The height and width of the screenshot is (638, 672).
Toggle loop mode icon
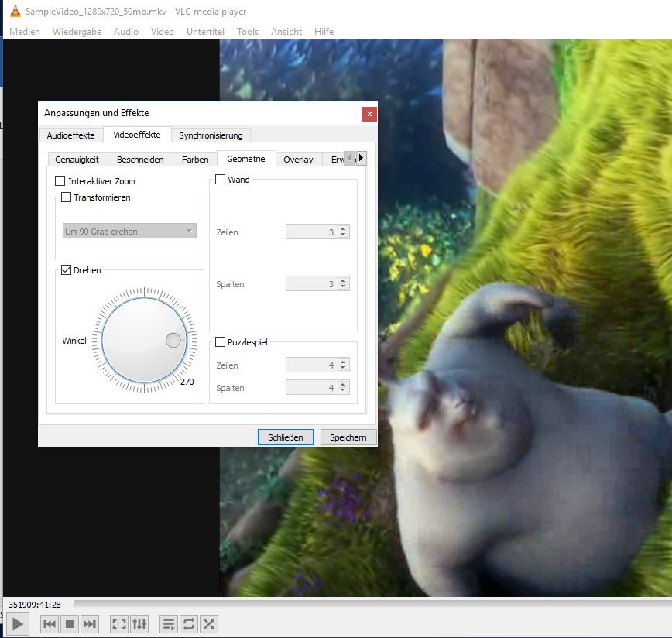(189, 624)
